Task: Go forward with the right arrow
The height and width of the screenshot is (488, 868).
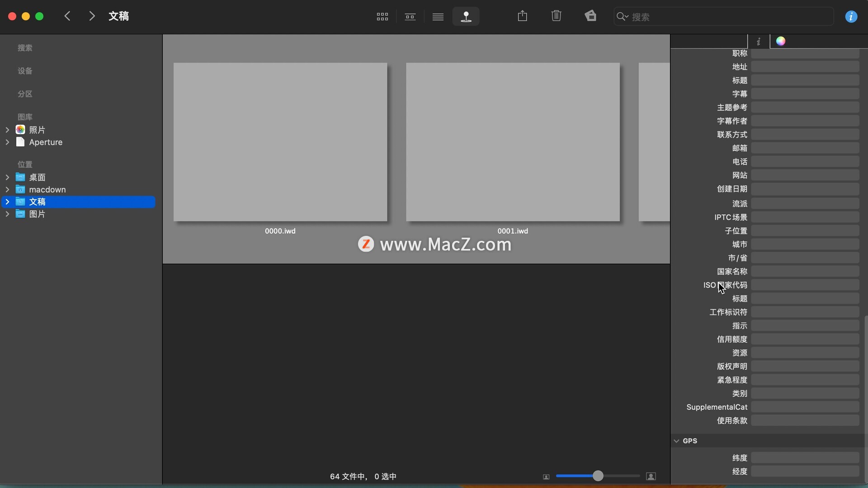Action: tap(92, 16)
